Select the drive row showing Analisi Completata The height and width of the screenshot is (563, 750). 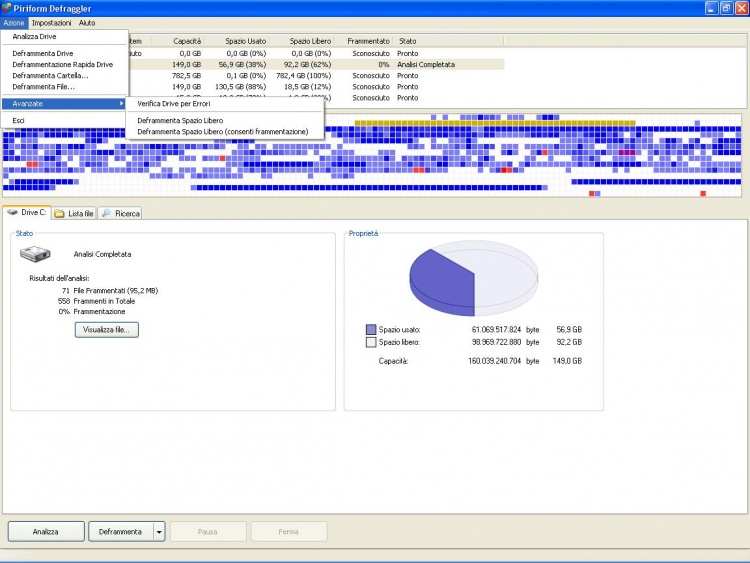tap(316, 64)
